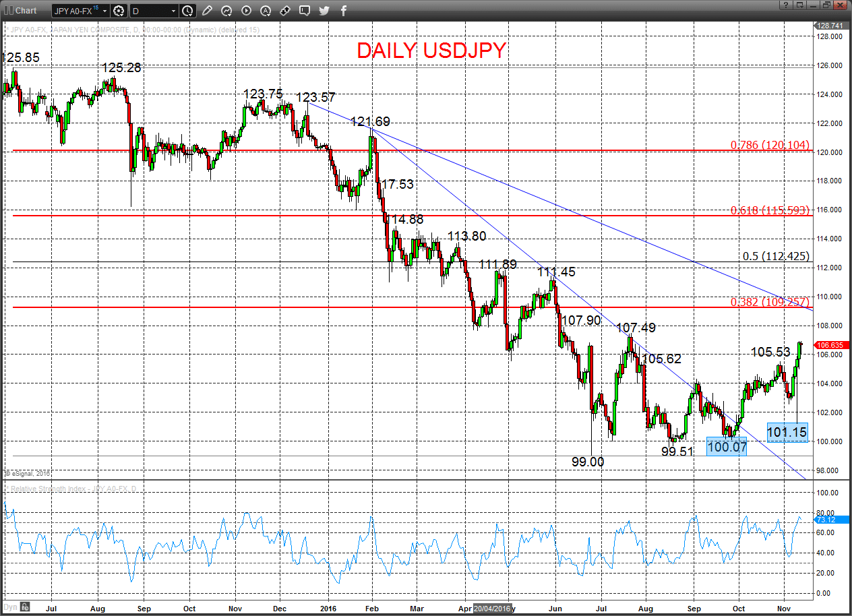Click the help question mark icon

click(x=787, y=5)
